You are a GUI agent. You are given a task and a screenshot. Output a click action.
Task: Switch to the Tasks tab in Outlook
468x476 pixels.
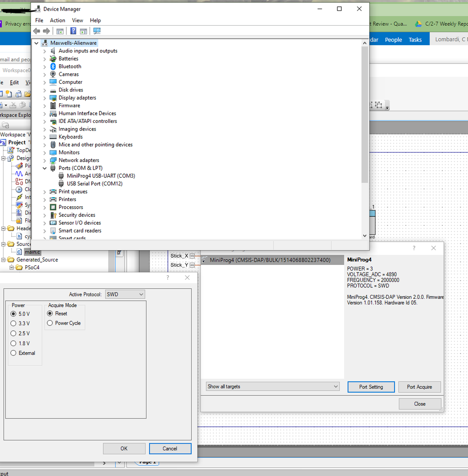[415, 40]
